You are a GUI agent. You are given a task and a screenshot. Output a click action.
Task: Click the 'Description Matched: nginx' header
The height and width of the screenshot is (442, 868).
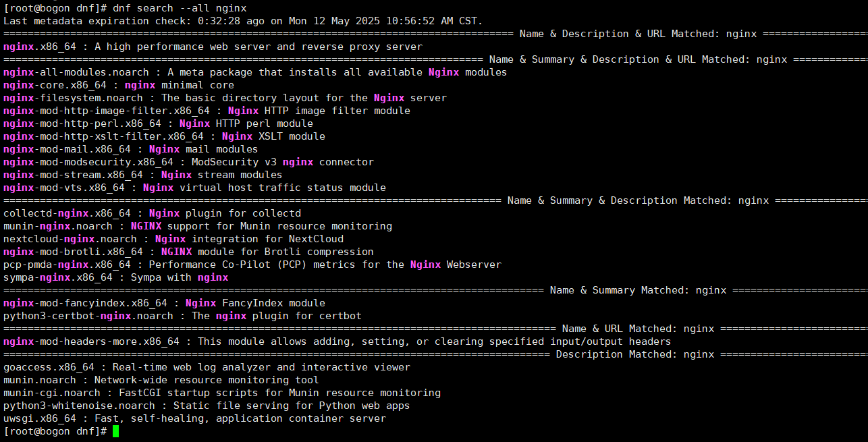pos(635,354)
